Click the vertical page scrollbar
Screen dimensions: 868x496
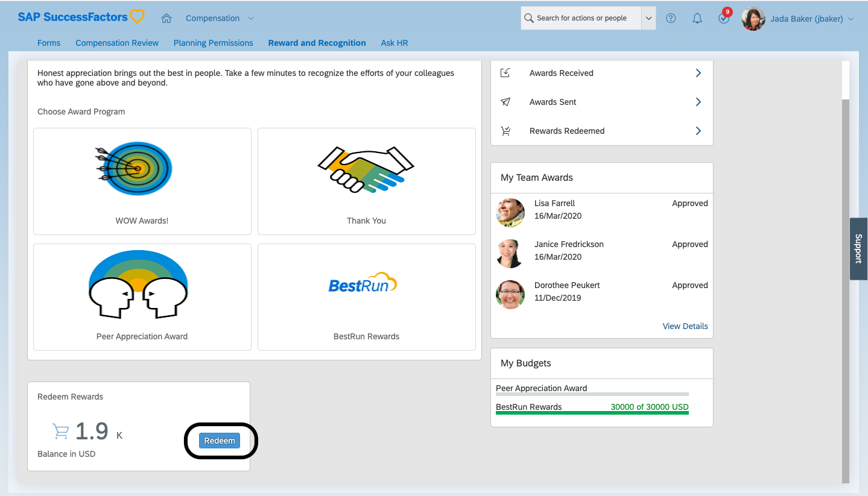point(845,290)
